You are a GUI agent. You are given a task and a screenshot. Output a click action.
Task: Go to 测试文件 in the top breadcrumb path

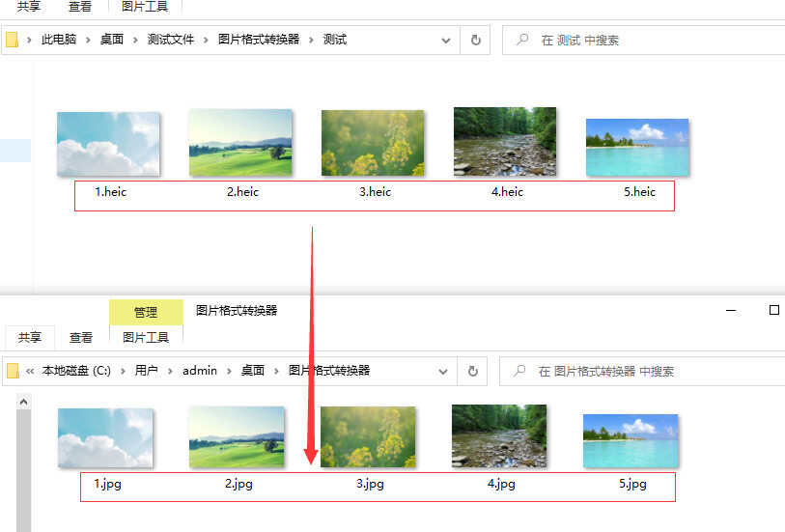[x=170, y=41]
